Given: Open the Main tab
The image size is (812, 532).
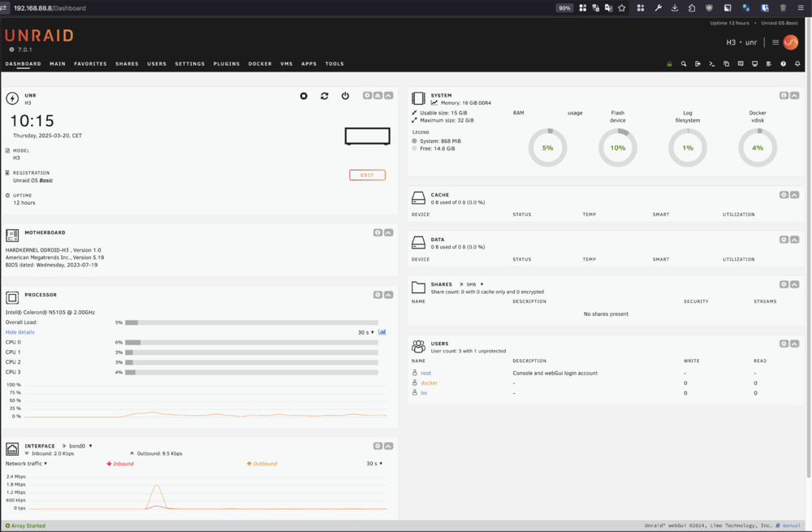Looking at the screenshot, I should pos(58,63).
